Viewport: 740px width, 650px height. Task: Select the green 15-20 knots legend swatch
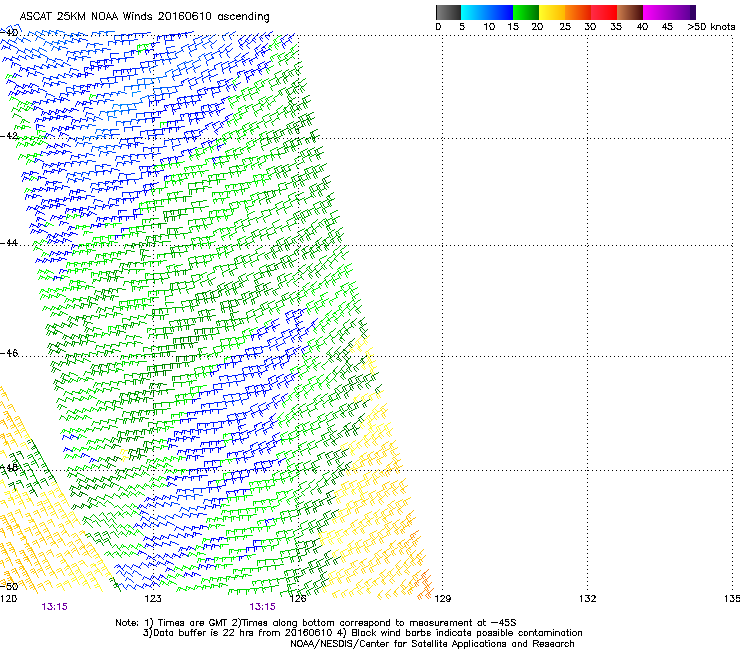526,12
